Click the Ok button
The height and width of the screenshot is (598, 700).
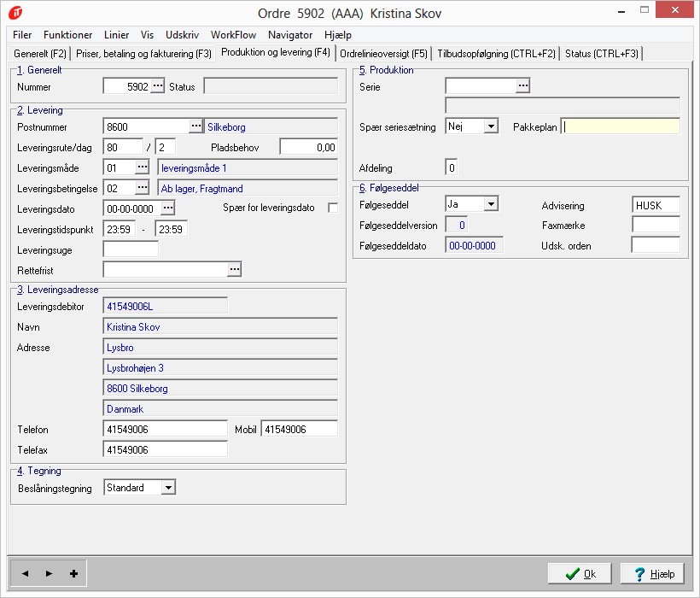click(x=580, y=574)
